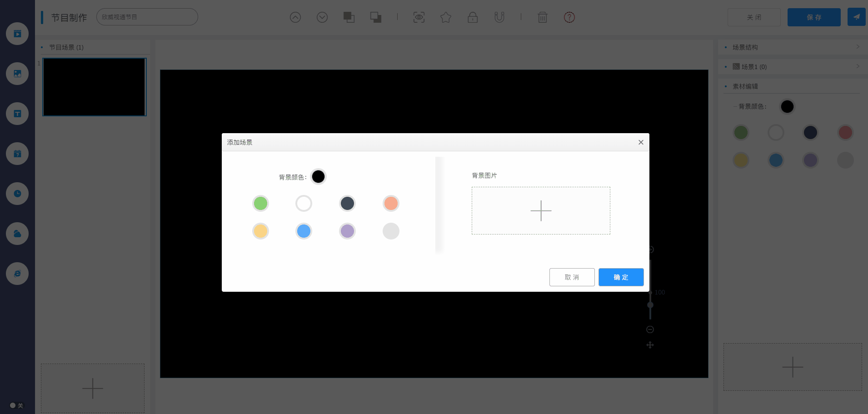Toggle the preview eye icon
The width and height of the screenshot is (868, 414).
pyautogui.click(x=419, y=17)
